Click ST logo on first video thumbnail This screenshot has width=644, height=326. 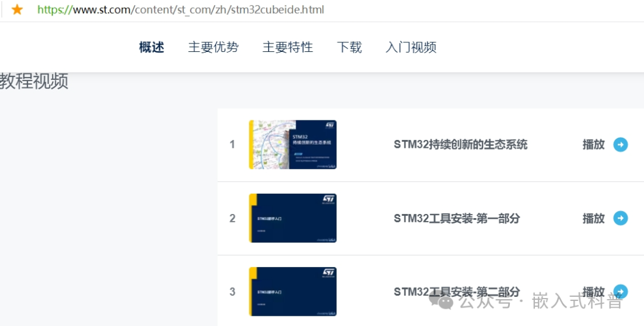[x=329, y=126]
